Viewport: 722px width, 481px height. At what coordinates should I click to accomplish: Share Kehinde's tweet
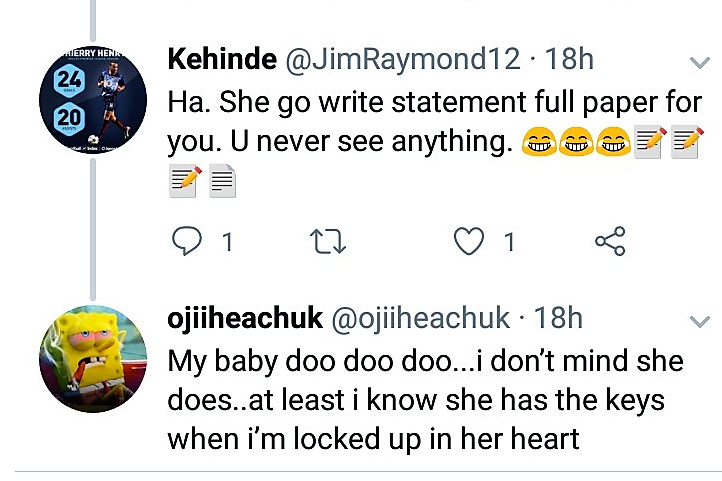610,241
